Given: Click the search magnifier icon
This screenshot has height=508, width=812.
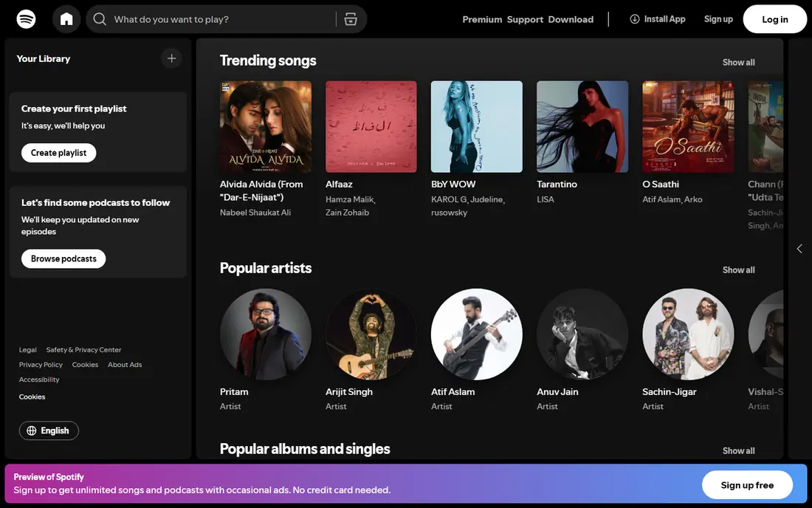Looking at the screenshot, I should point(100,19).
